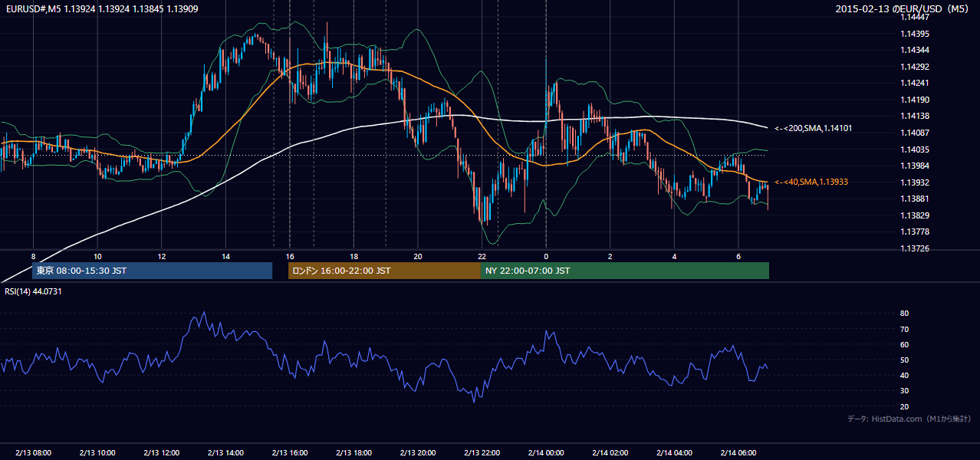This screenshot has width=980, height=460.
Task: Click price axis value 1.14087
Action: (x=916, y=133)
